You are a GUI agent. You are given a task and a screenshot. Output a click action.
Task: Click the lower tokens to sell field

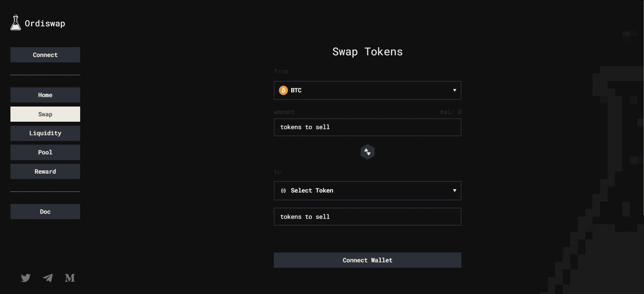[x=367, y=217]
